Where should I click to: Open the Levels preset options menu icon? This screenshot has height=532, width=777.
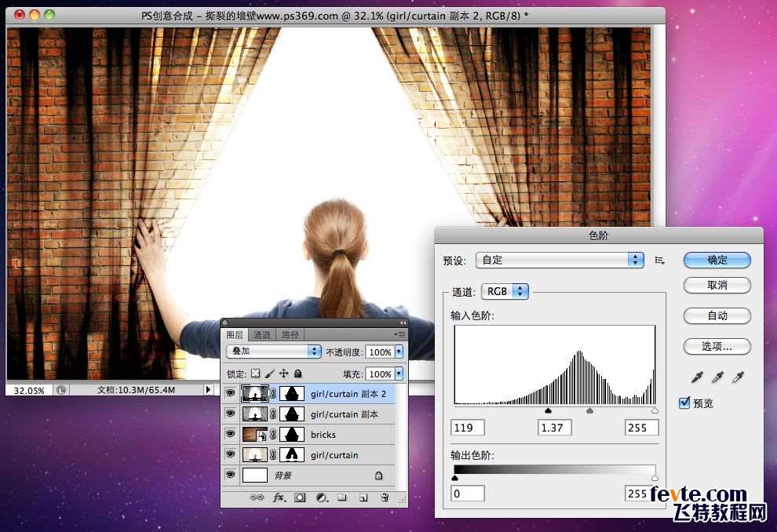[659, 260]
